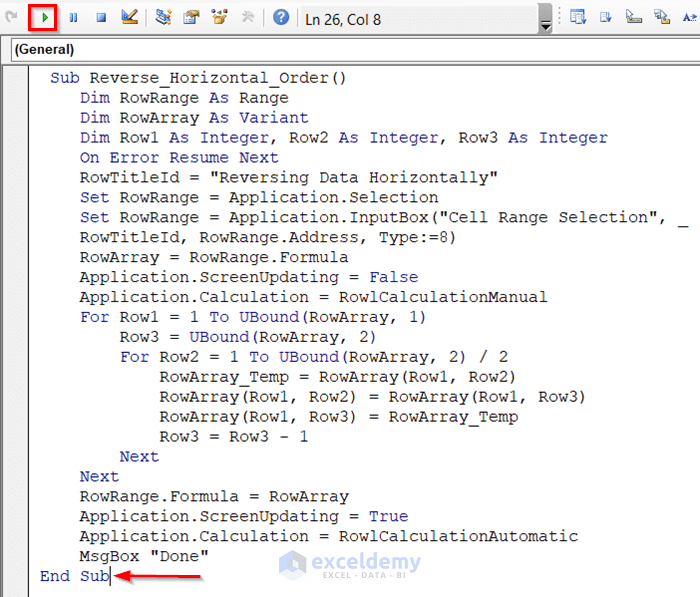Click the RowArray = RowRange.Formula line
Screen dimensions: 700x597
pyautogui.click(x=214, y=258)
